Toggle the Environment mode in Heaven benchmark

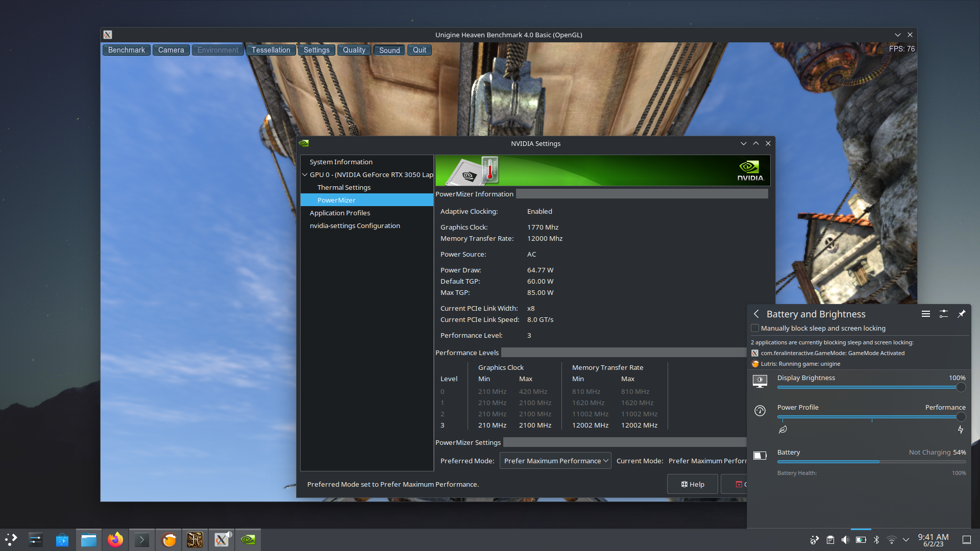click(217, 49)
